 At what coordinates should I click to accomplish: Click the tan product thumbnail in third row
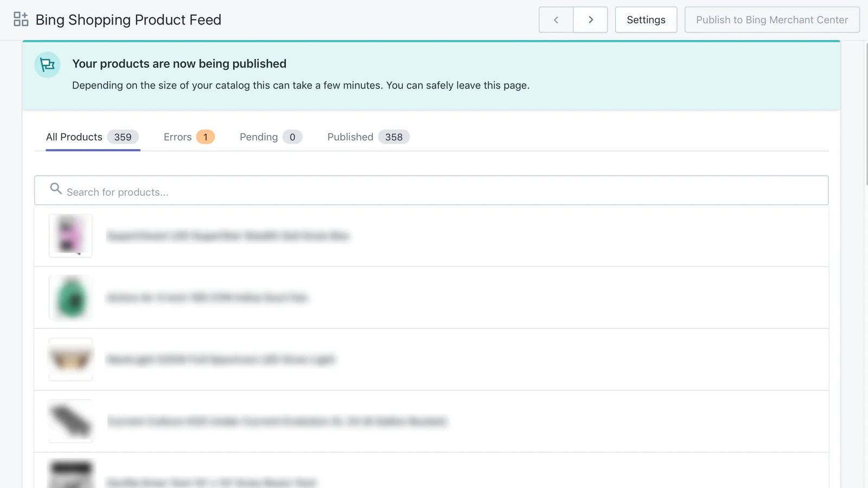(x=71, y=359)
